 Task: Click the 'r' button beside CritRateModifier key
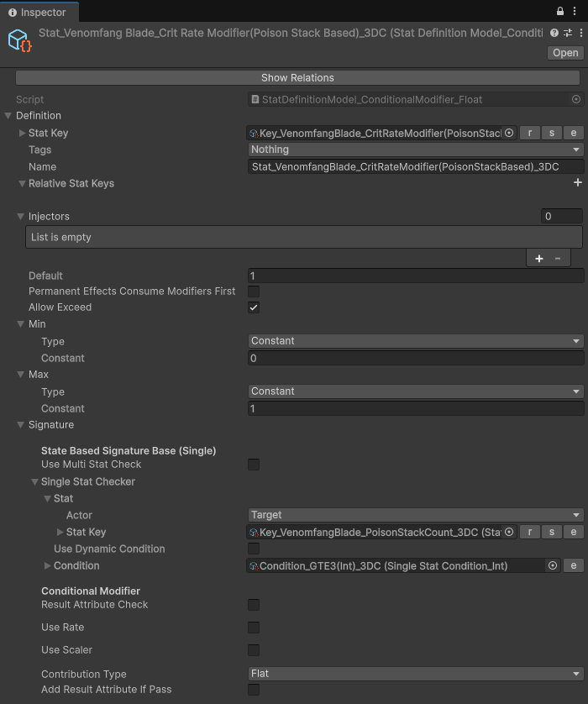[530, 133]
